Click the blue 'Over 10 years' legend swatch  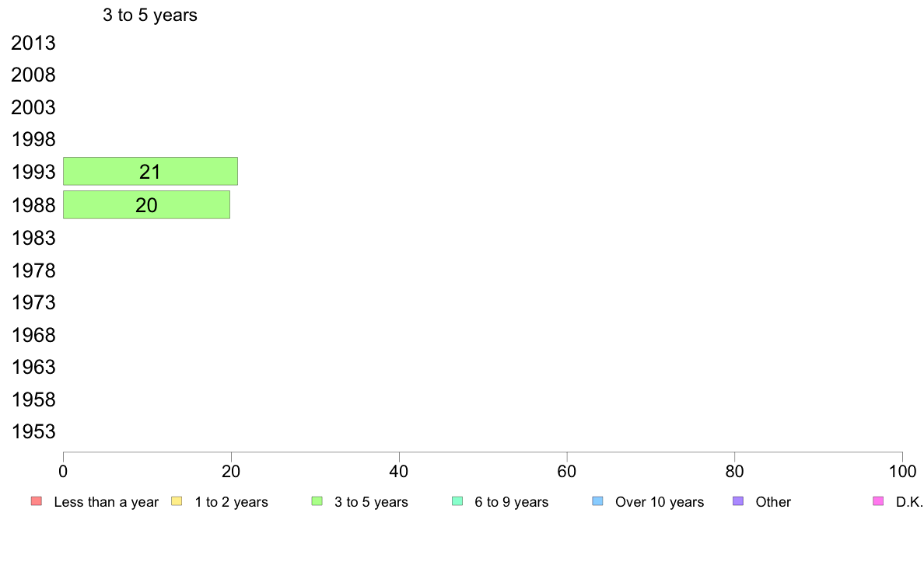[x=597, y=501]
